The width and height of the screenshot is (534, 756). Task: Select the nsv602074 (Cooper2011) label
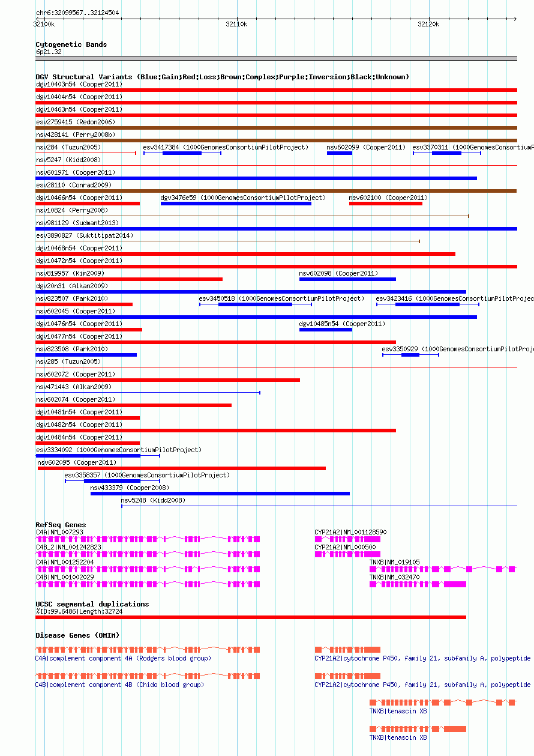pyautogui.click(x=76, y=399)
